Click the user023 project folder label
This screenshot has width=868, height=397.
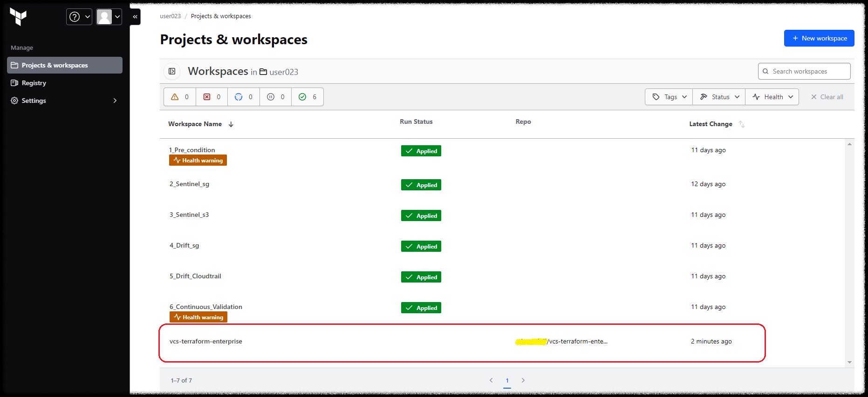tap(279, 72)
